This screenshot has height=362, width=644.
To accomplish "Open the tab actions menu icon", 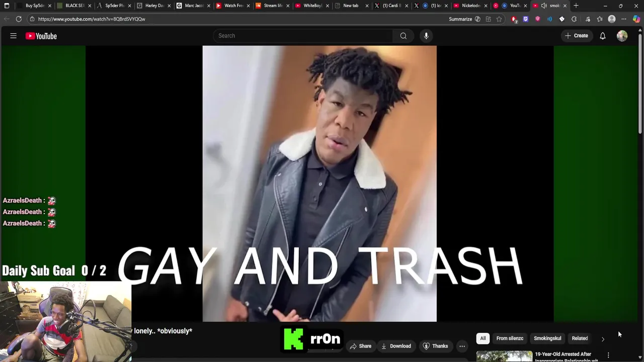I will (x=7, y=6).
